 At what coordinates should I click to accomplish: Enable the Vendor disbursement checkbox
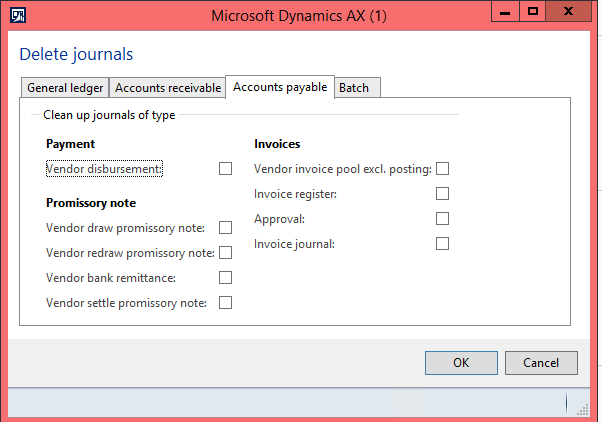(226, 169)
